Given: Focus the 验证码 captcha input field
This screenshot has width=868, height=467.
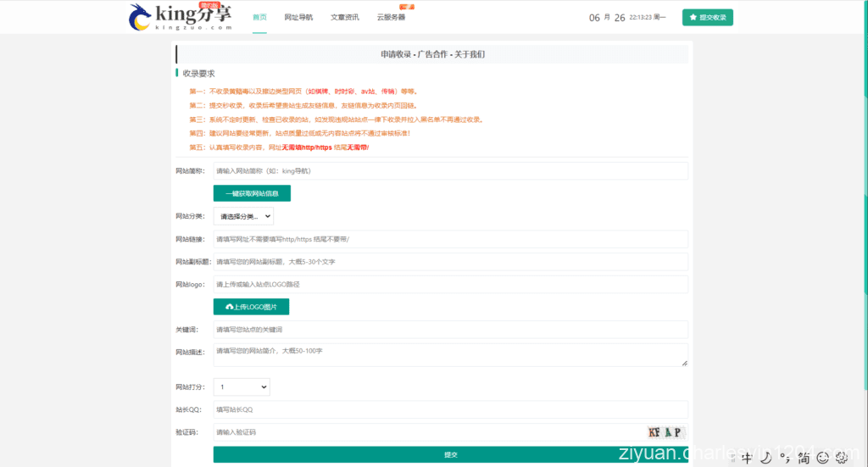Looking at the screenshot, I should click(429, 432).
